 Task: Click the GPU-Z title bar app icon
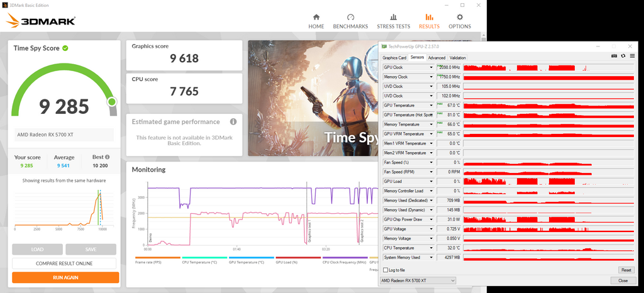pyautogui.click(x=384, y=47)
